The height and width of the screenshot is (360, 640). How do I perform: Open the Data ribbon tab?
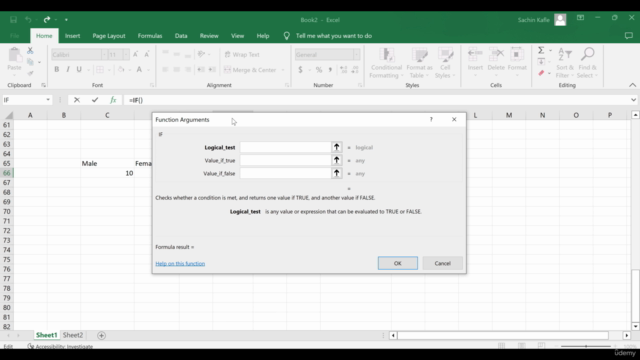(x=181, y=36)
